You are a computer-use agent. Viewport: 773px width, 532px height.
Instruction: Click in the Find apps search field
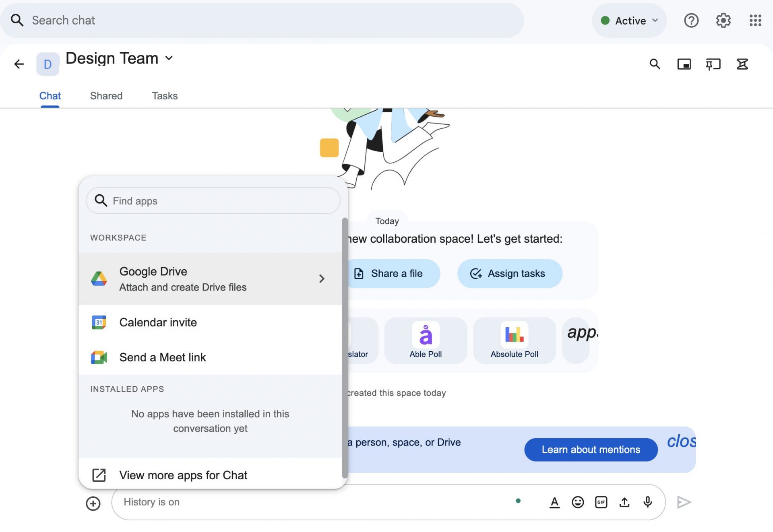[x=213, y=200]
